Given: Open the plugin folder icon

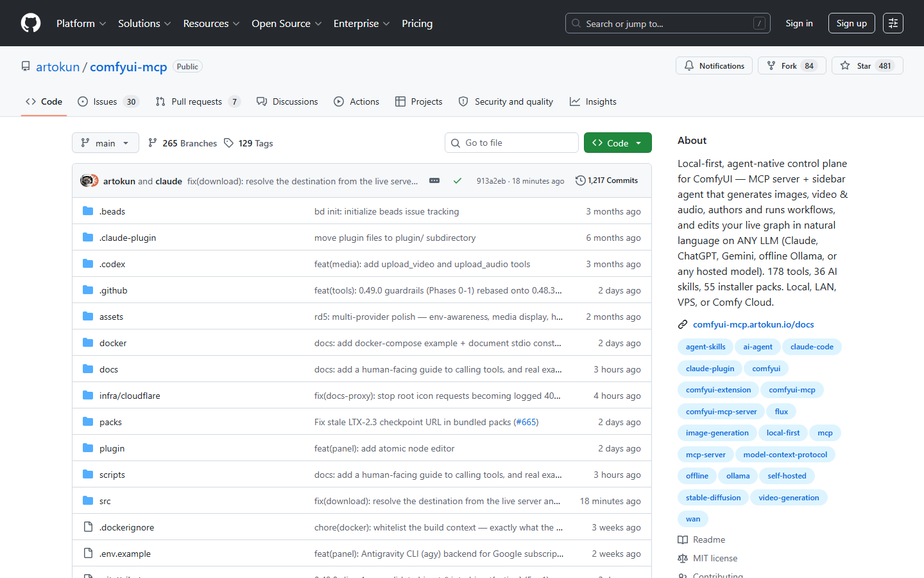Looking at the screenshot, I should [x=88, y=448].
